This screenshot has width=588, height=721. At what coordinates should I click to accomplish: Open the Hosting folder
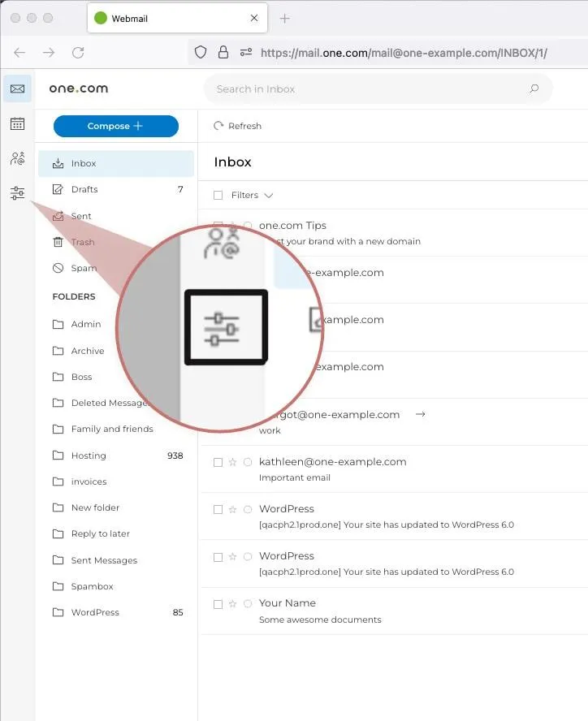click(x=116, y=455)
